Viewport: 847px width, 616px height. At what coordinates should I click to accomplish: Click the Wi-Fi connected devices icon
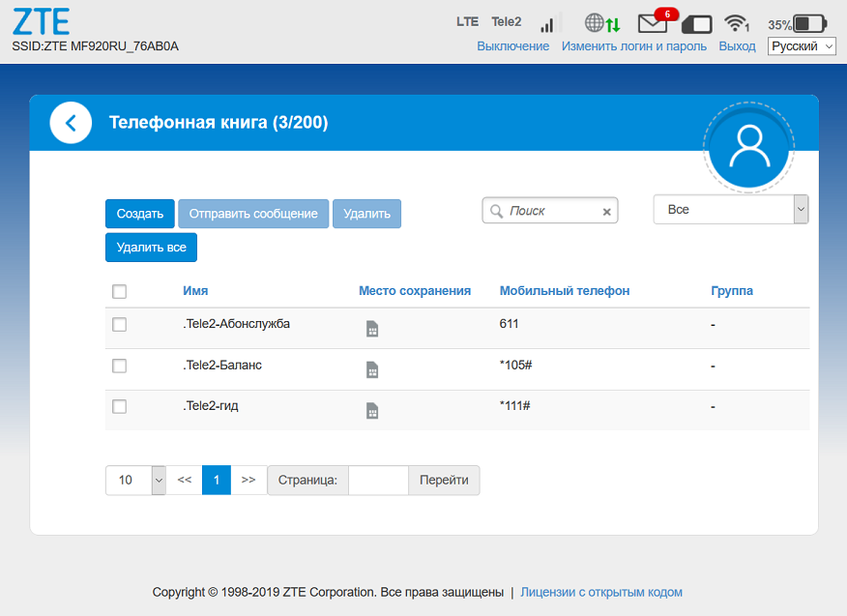(737, 23)
